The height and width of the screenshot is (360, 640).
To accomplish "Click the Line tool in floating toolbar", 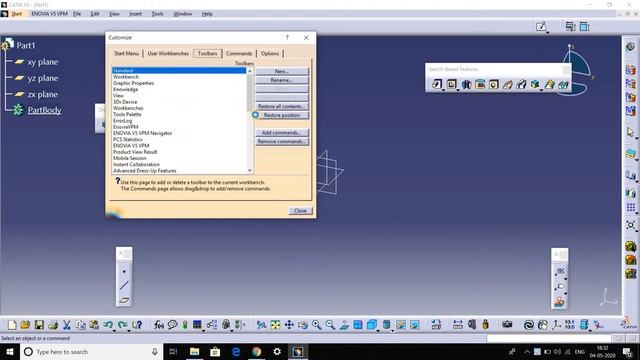I will [x=124, y=285].
